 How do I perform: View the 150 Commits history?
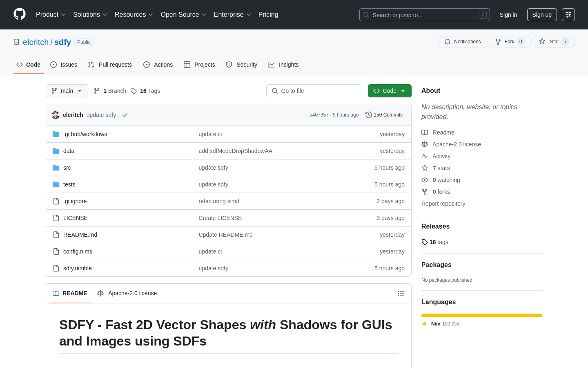(x=384, y=115)
